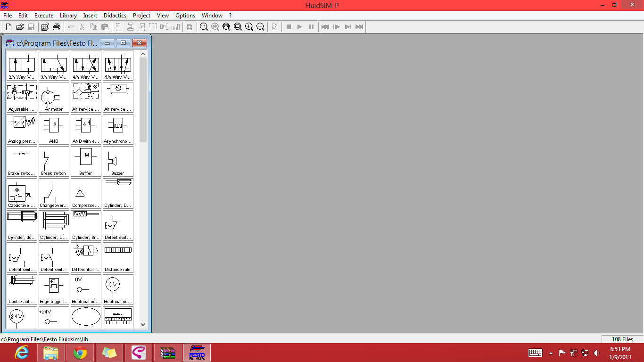Pick the Changeover switch component
Screen dimensions: 644x362
coord(54,194)
